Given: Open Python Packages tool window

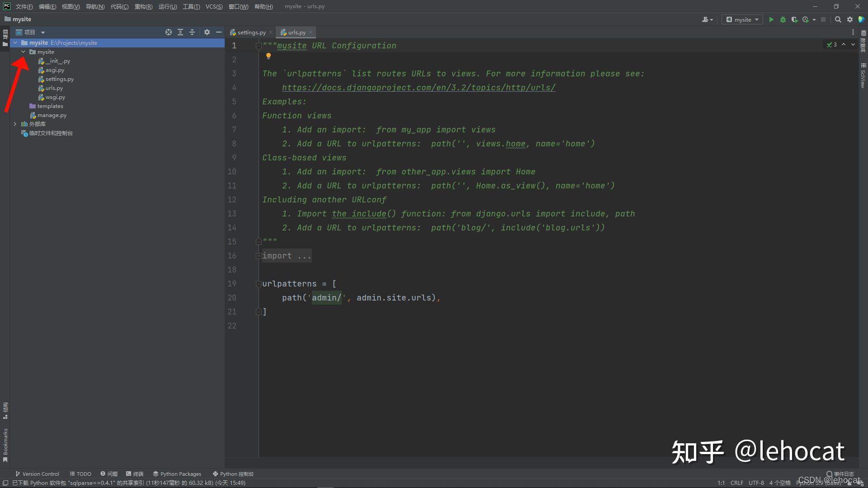Looking at the screenshot, I should (x=177, y=474).
